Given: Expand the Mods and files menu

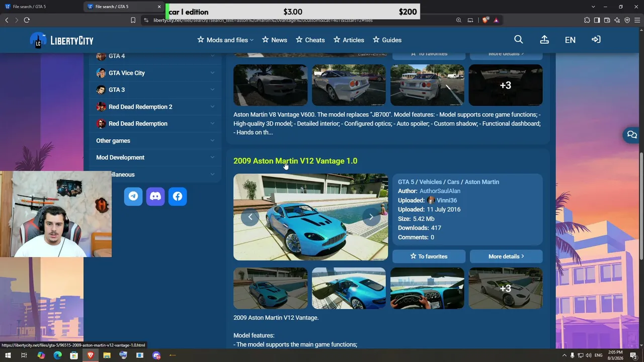Looking at the screenshot, I should (x=225, y=40).
